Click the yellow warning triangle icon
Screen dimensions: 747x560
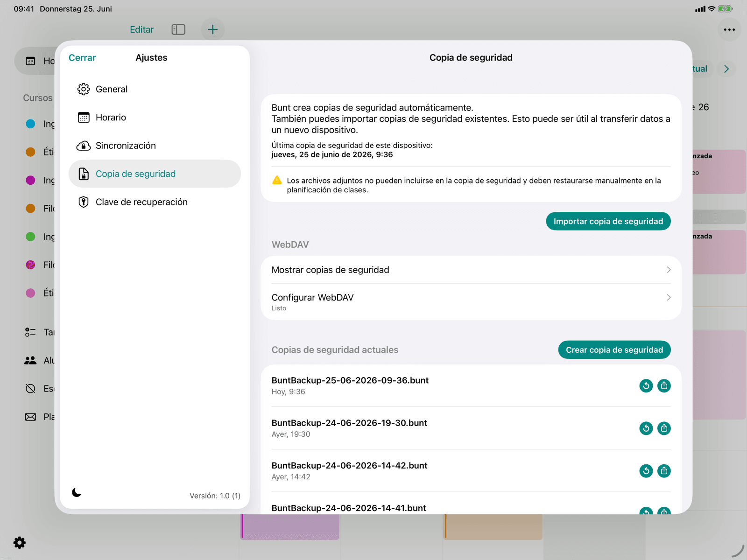pyautogui.click(x=277, y=180)
